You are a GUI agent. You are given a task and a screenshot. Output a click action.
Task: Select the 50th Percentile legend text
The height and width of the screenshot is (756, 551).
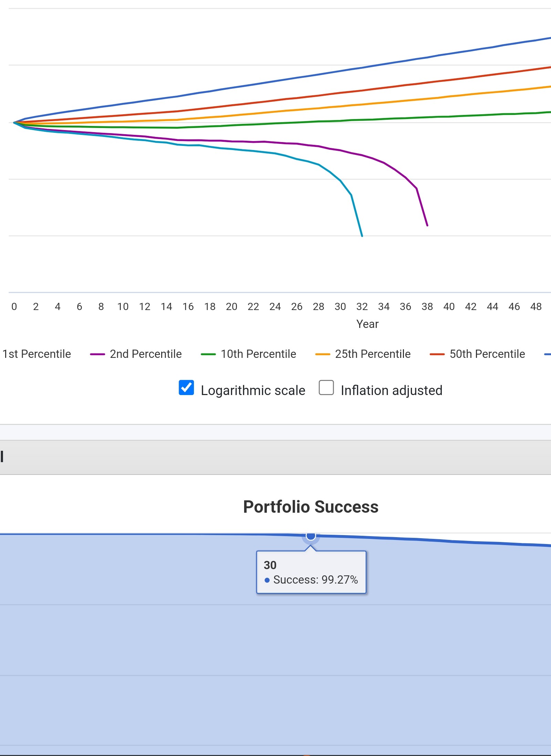coord(487,354)
